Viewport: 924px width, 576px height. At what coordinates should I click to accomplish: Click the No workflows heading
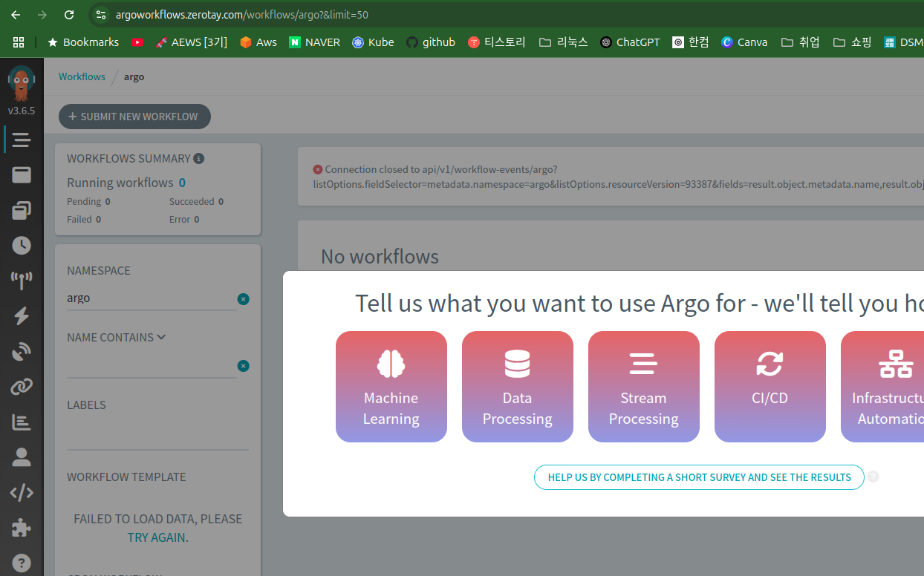coord(380,257)
